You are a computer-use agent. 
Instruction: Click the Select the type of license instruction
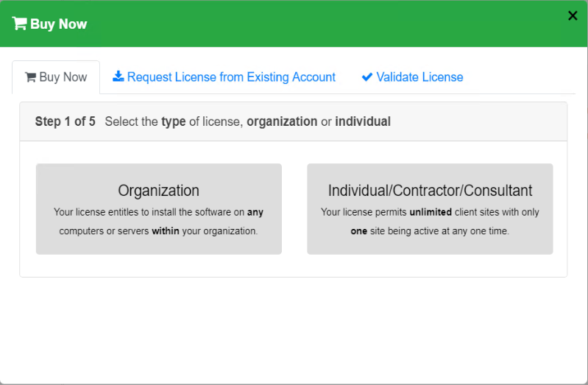pyautogui.click(x=247, y=121)
